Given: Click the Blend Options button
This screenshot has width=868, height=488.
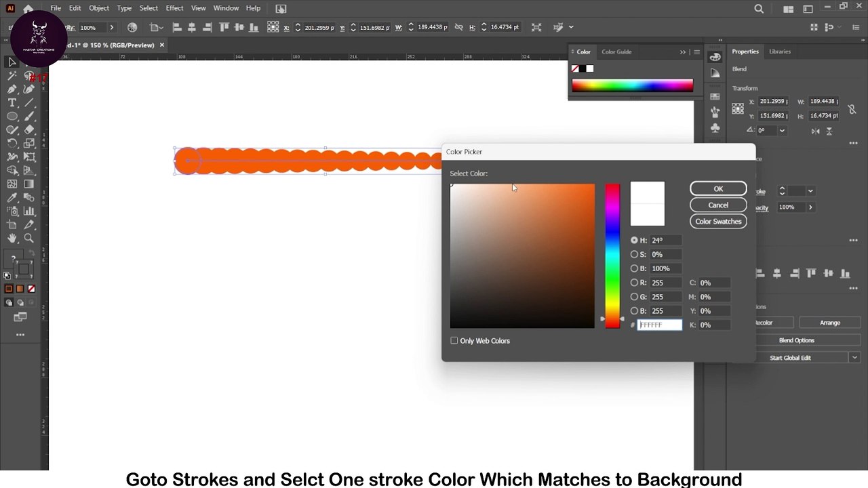Looking at the screenshot, I should pyautogui.click(x=796, y=340).
